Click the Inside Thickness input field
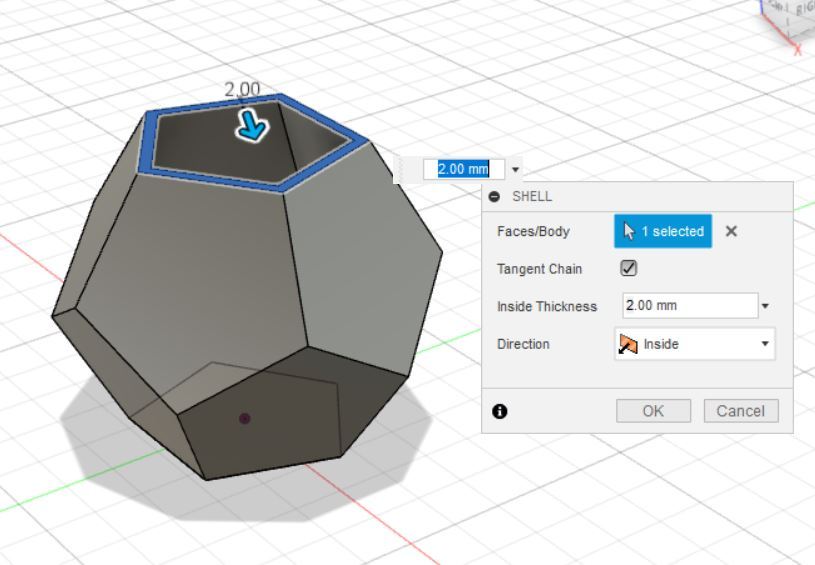The height and width of the screenshot is (565, 815). tap(690, 306)
